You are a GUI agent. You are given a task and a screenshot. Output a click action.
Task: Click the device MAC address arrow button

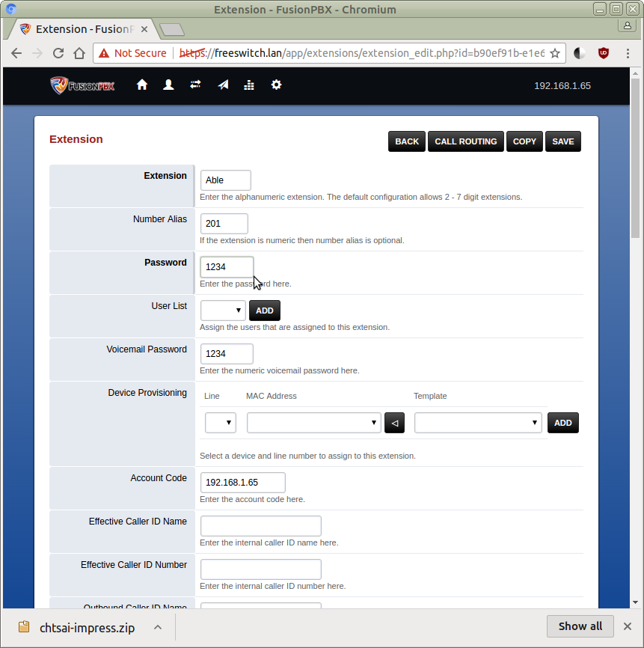[394, 423]
